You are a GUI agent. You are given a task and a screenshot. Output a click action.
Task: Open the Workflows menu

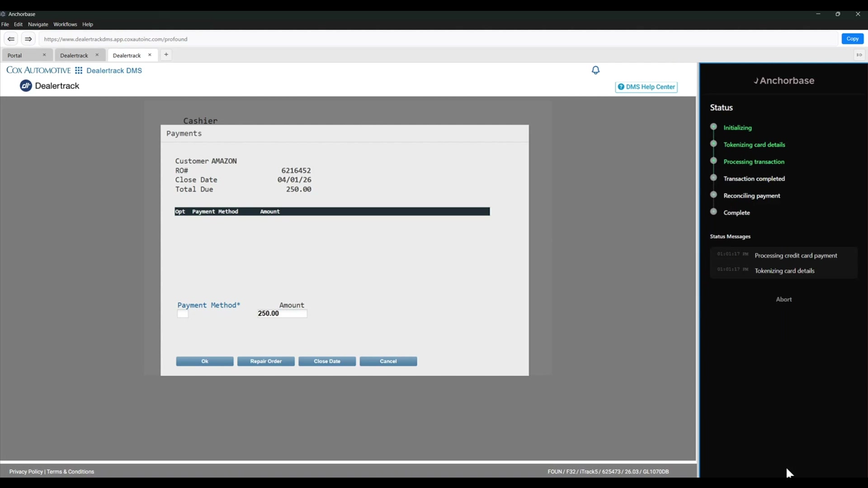[65, 24]
